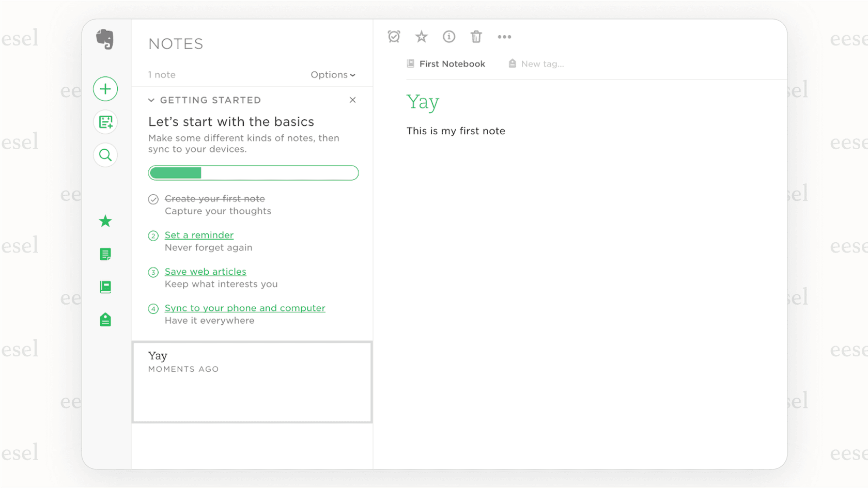Open search with the magnifying glass icon

click(105, 155)
